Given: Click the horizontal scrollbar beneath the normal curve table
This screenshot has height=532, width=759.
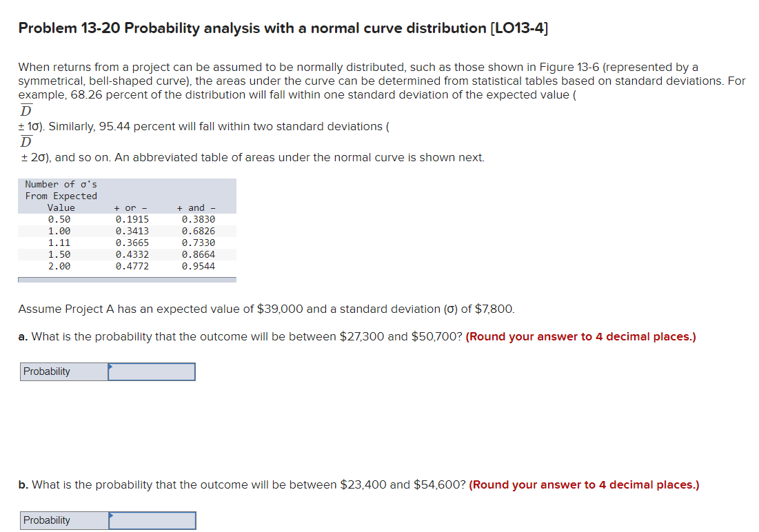Looking at the screenshot, I should click(126, 278).
